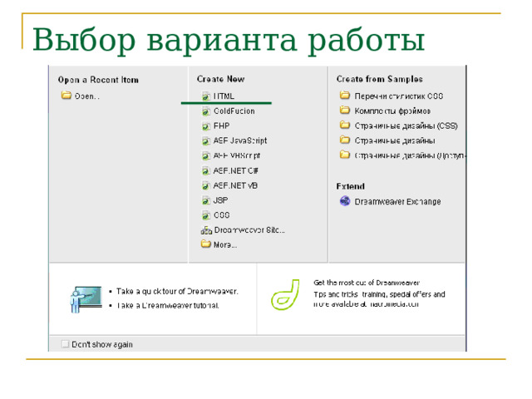Image resolution: width=532 pixels, height=399 pixels.
Task: Click the presenter quick tour icon
Action: pyautogui.click(x=86, y=299)
